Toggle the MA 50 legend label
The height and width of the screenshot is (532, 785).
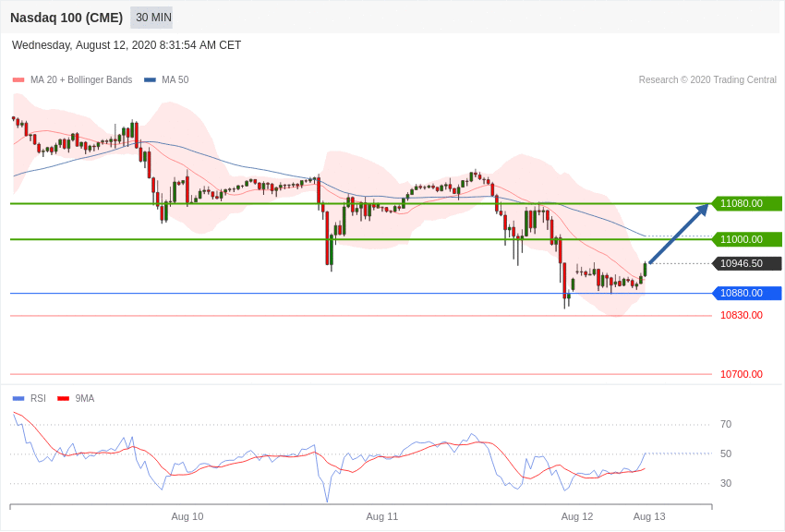(175, 80)
